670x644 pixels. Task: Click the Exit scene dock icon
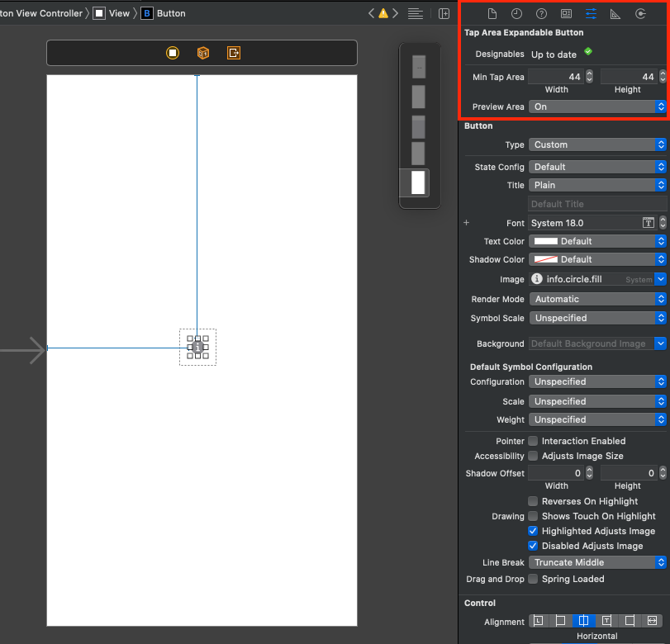pyautogui.click(x=233, y=53)
